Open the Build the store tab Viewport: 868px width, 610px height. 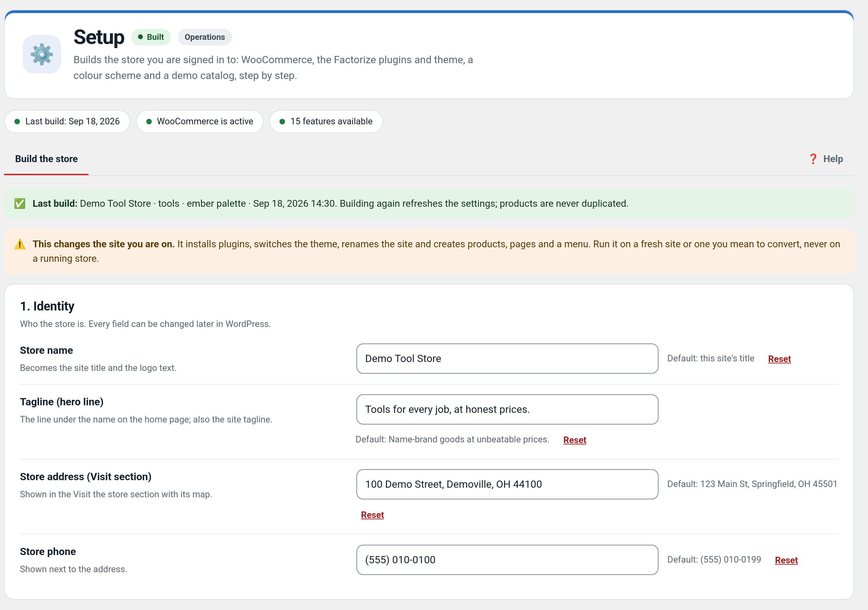[x=46, y=159]
